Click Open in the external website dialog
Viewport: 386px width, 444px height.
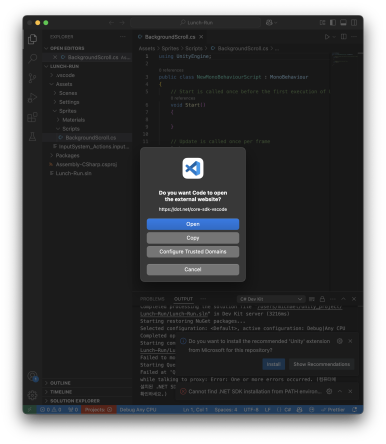click(x=193, y=224)
